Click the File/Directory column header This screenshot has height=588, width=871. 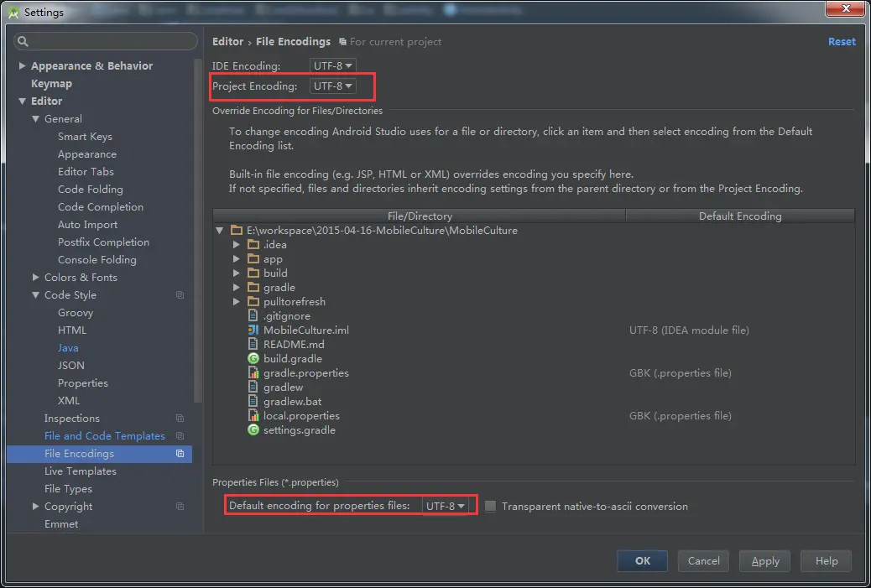(x=420, y=216)
